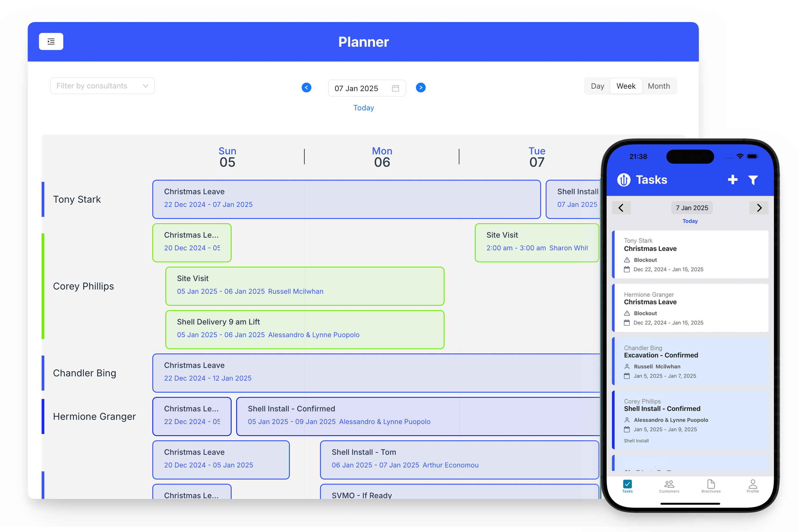
Task: Open Corey Phillips' Christmas Le... 20 Dec event
Action: tap(192, 242)
